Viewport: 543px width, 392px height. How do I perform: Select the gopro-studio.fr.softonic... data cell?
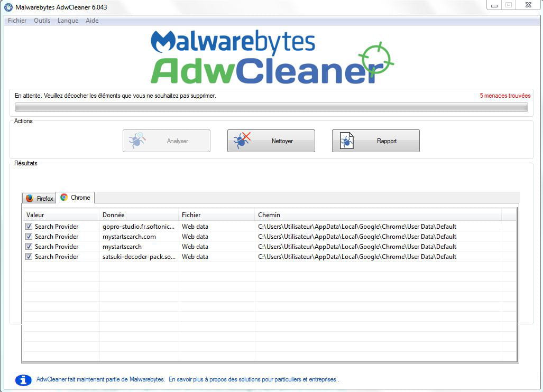click(x=139, y=227)
